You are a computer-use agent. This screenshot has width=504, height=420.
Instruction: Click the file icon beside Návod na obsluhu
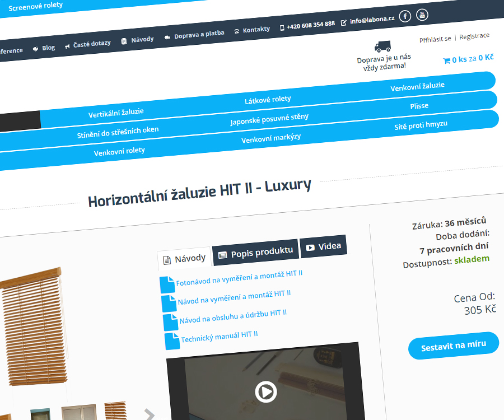point(170,323)
